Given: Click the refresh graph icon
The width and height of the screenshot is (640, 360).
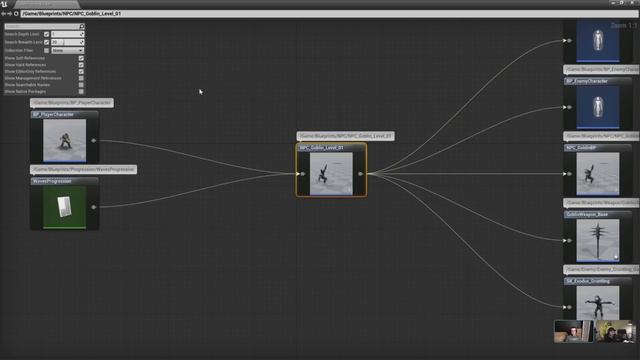Looking at the screenshot, I should tap(16, 13).
